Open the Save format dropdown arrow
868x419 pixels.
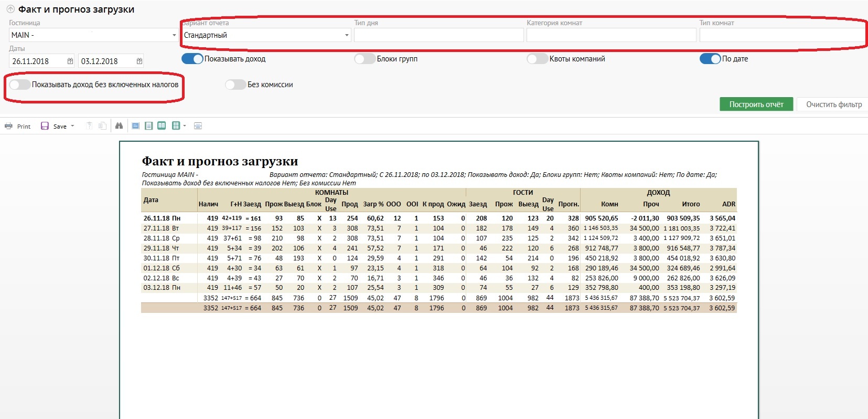tap(72, 126)
